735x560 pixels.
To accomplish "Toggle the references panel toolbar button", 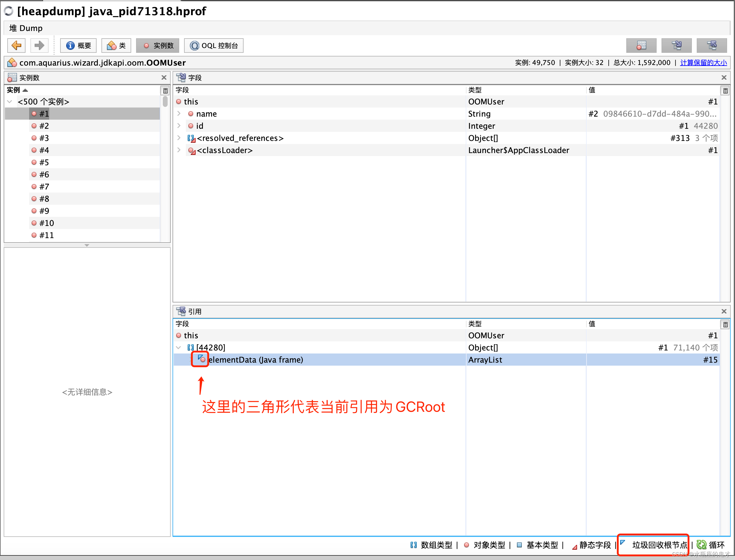I will 712,45.
